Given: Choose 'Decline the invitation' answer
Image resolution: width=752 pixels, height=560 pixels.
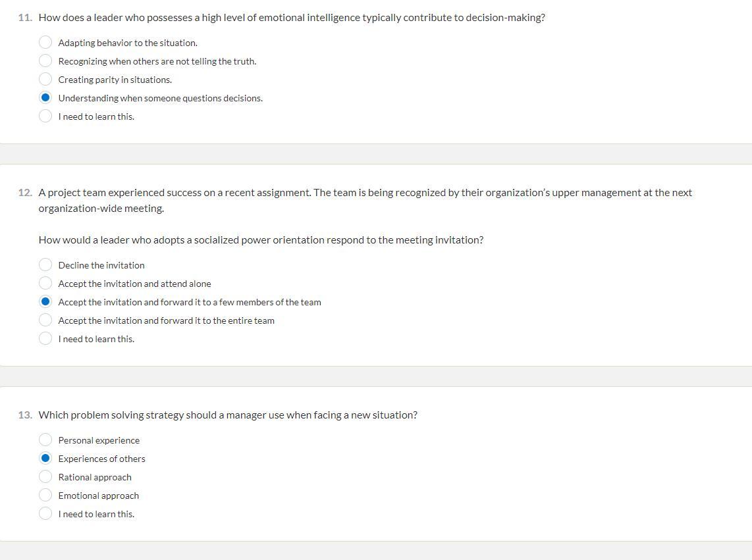Looking at the screenshot, I should point(45,265).
